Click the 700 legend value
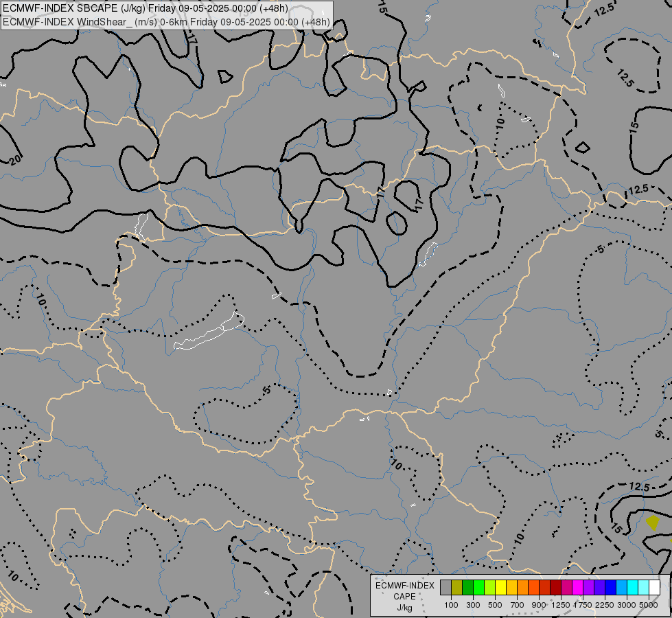Viewport: 672px width, 618px height. click(x=518, y=605)
